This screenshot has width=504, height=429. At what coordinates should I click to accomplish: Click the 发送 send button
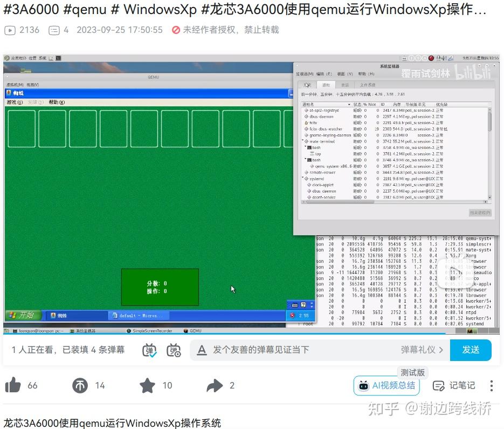tap(471, 350)
